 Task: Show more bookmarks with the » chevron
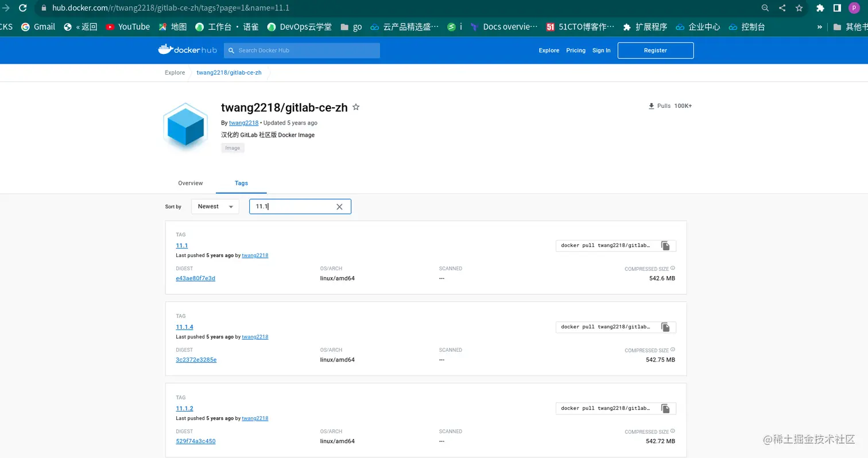pos(819,27)
